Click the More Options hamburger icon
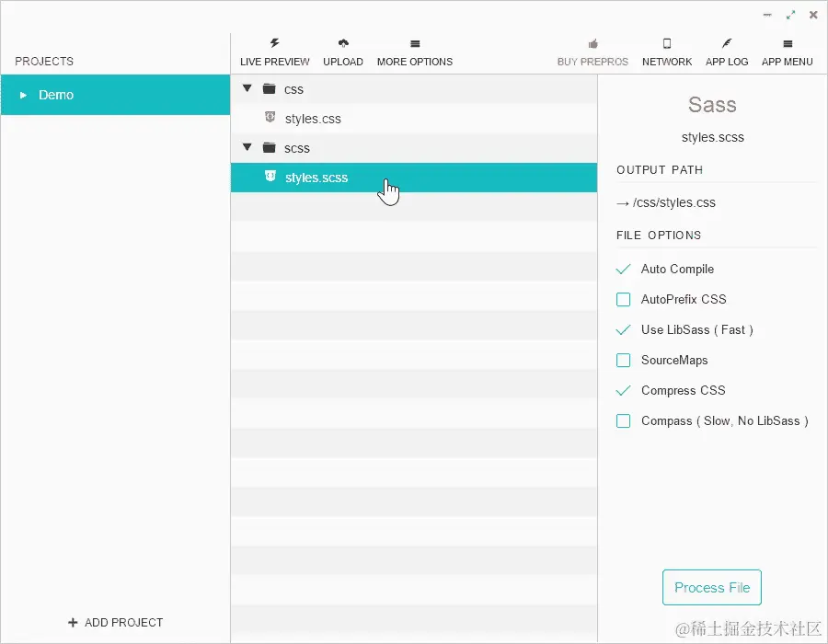Screen dimensions: 828x644 click(415, 44)
